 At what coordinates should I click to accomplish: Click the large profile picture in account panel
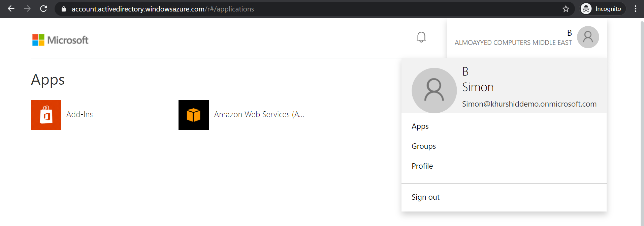pyautogui.click(x=434, y=90)
